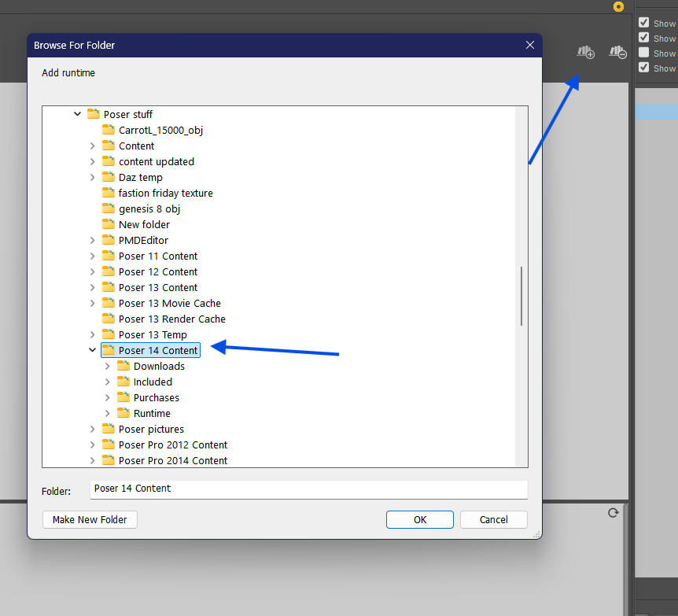
Task: Select the Poser 14 Content folder
Action: [x=158, y=350]
